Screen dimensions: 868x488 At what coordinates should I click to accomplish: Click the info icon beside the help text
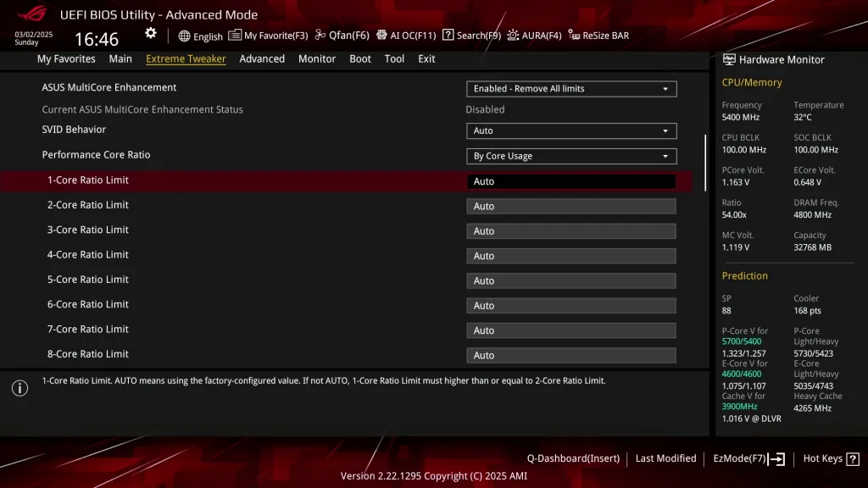tap(20, 388)
